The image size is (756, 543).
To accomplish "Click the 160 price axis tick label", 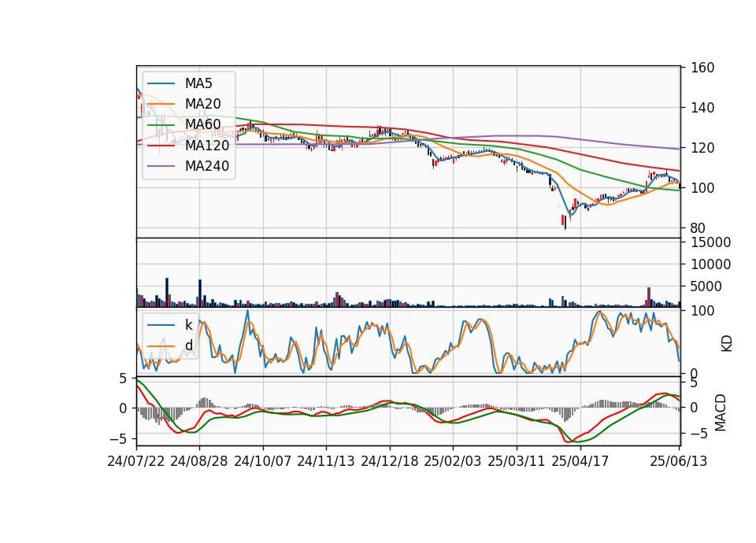I will click(x=702, y=68).
